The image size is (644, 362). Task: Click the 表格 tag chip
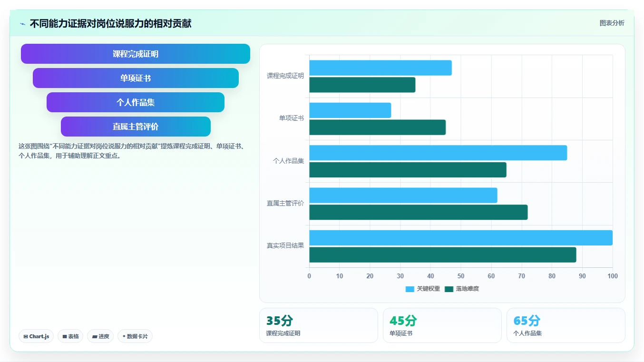(x=70, y=336)
